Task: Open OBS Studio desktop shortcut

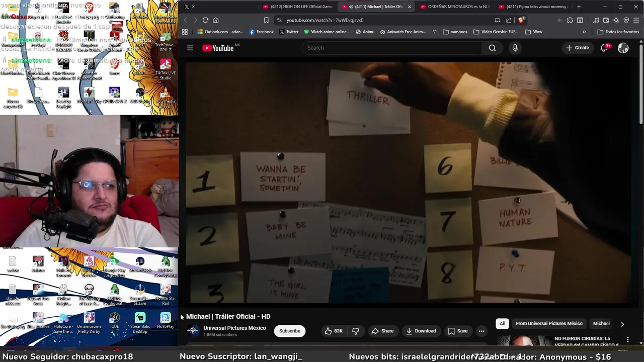Action: [x=140, y=96]
